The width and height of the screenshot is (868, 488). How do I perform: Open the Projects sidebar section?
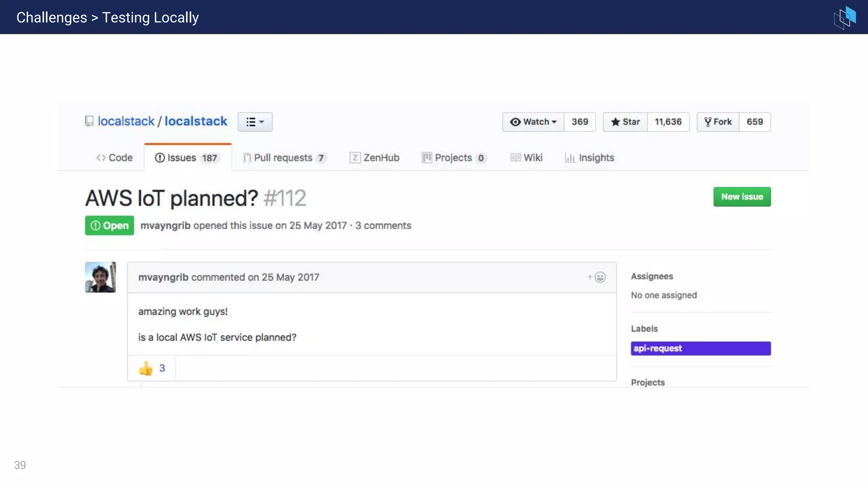648,383
